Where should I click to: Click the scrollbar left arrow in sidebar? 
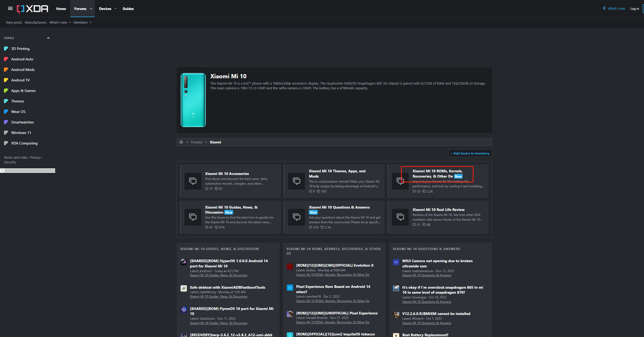pos(2,171)
